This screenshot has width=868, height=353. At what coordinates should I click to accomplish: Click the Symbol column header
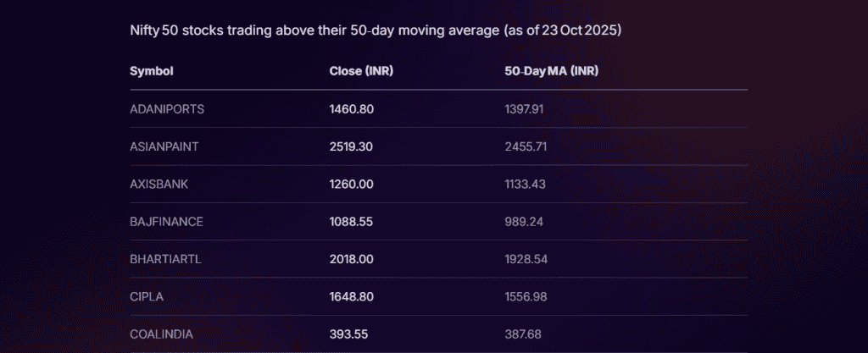(x=152, y=71)
